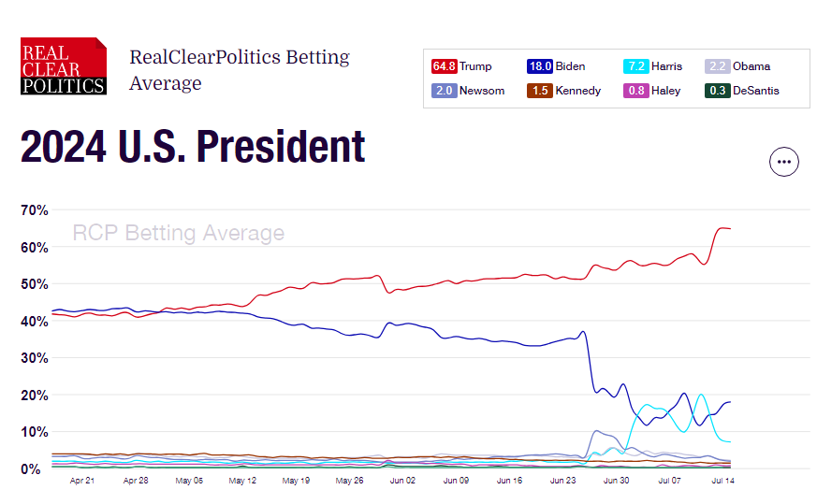Viewport: 817px width, 504px height.
Task: Click the 70% label on the y-axis
Action: click(35, 210)
